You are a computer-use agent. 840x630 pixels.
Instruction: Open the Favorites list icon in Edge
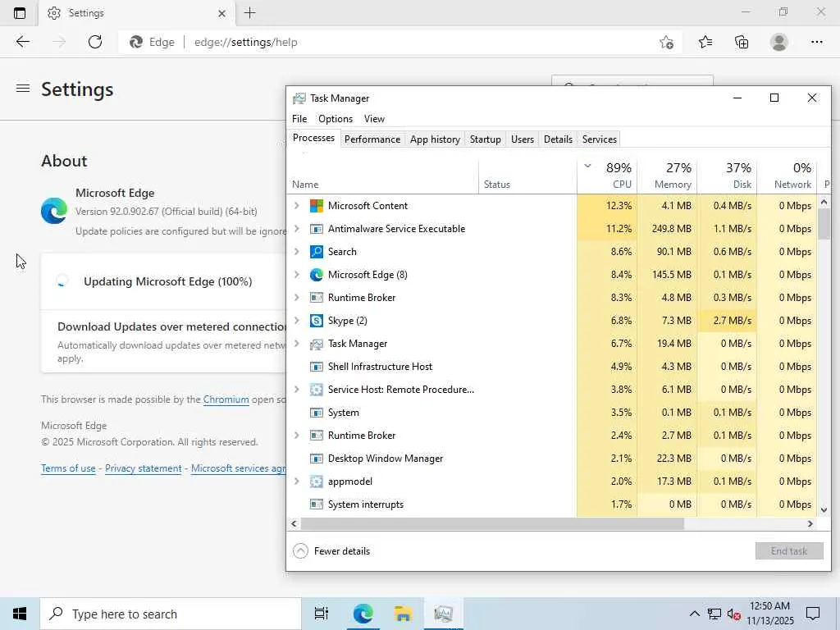(705, 42)
